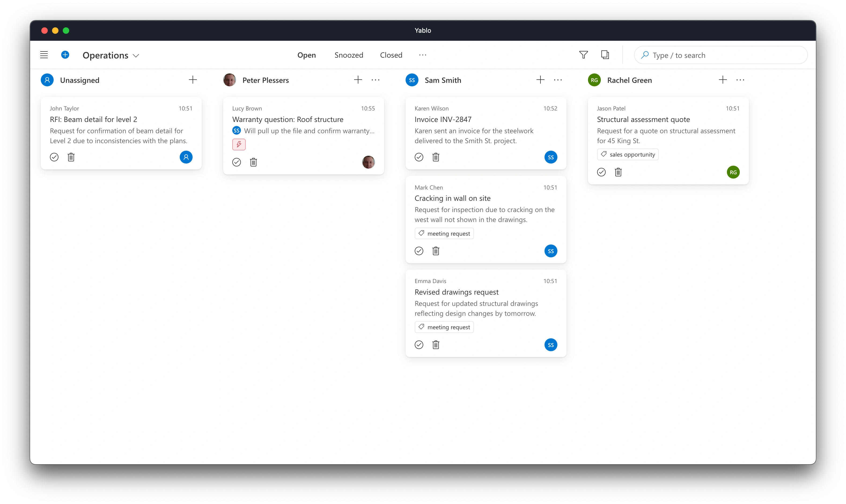
Task: Delete the Revised drawings request card
Action: [x=436, y=345]
